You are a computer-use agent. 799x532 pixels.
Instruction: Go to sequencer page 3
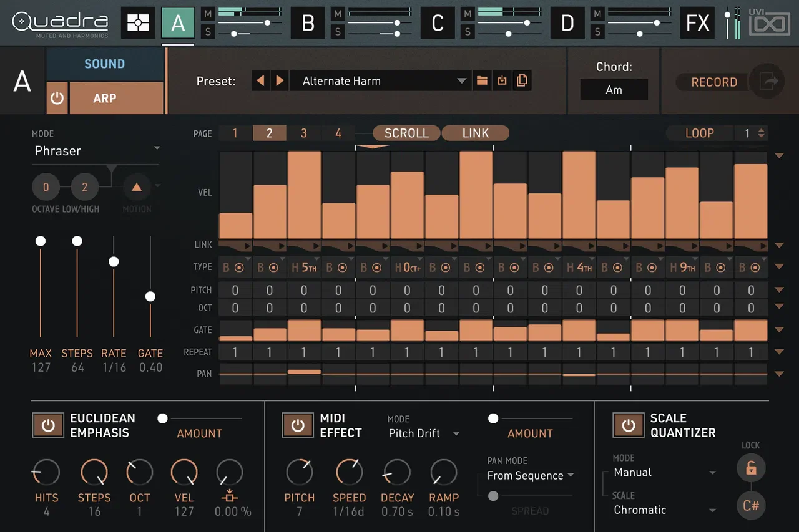pyautogui.click(x=303, y=133)
